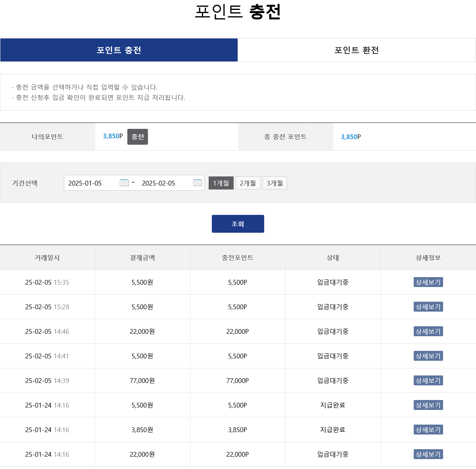Image resolution: width=476 pixels, height=469 pixels.
Task: Select the 포인트 충전 tab
Action: click(119, 50)
